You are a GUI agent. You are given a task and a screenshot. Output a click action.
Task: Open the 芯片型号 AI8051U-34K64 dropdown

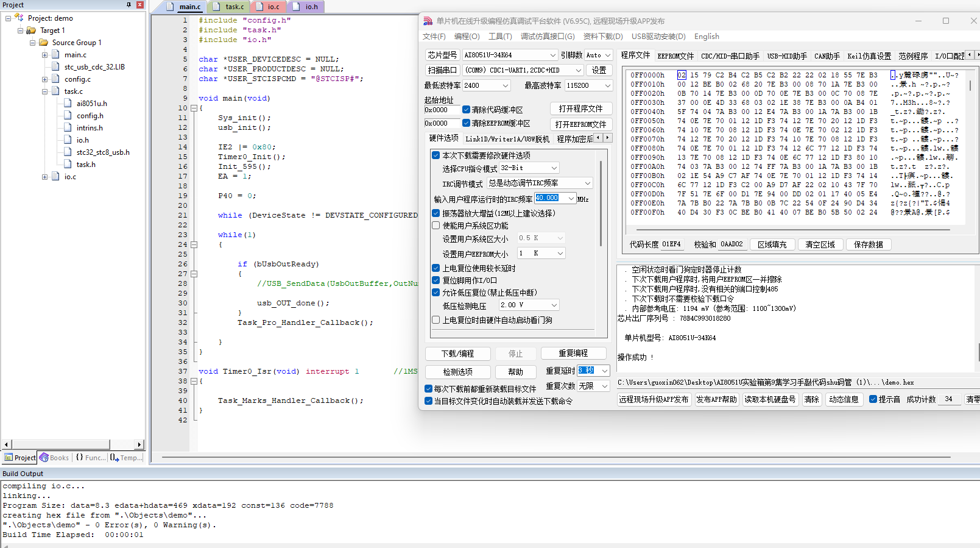point(510,55)
